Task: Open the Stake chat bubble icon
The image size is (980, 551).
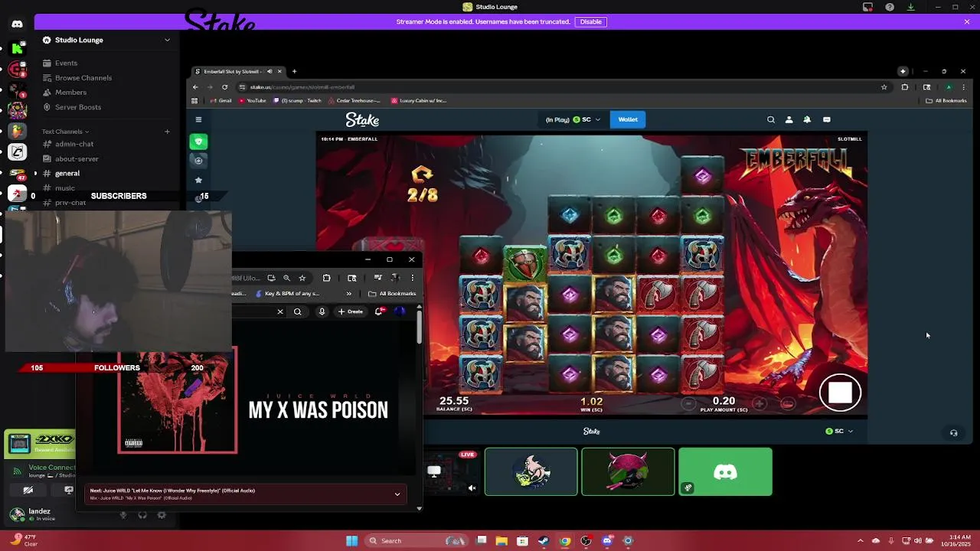Action: (826, 119)
